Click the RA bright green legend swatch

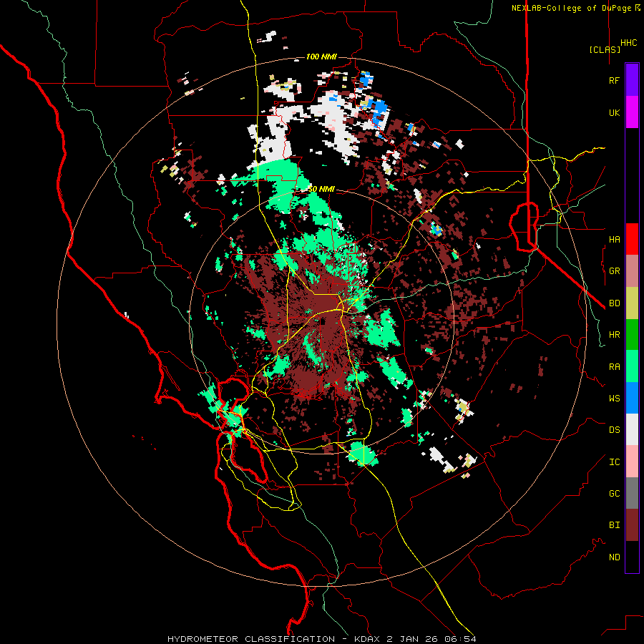tap(632, 366)
